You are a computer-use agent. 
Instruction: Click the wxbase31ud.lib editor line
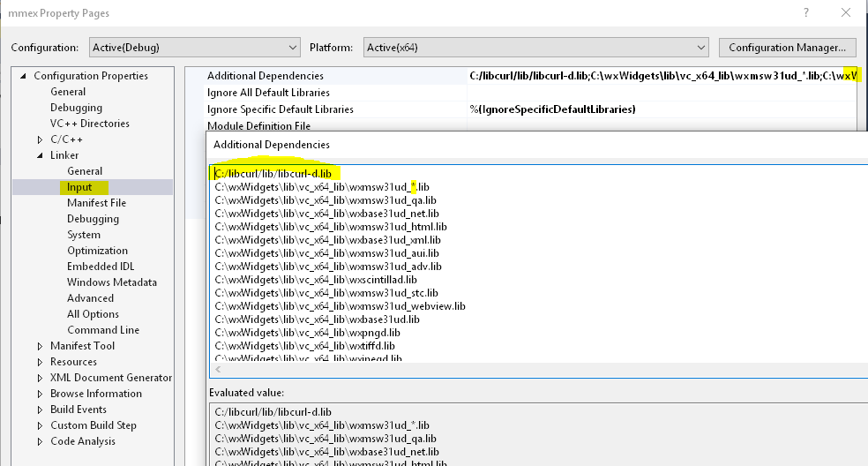tap(318, 319)
